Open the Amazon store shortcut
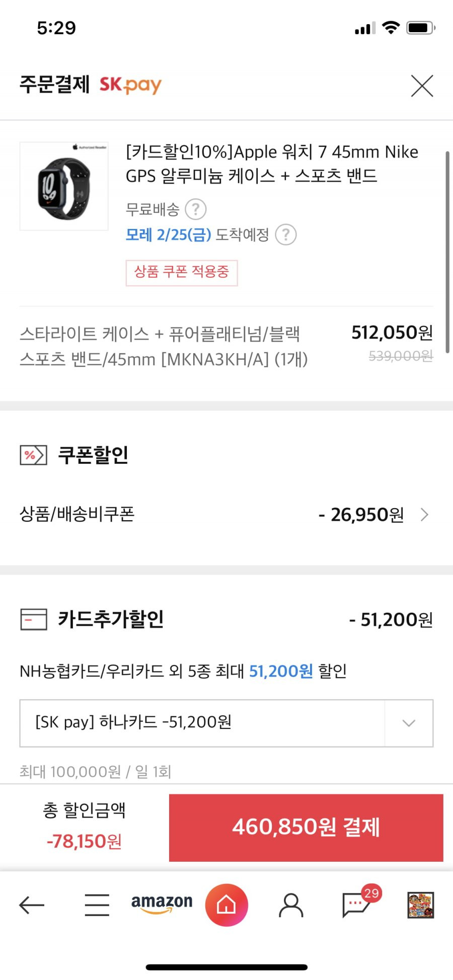Viewport: 453px width, 980px height. pyautogui.click(x=162, y=904)
